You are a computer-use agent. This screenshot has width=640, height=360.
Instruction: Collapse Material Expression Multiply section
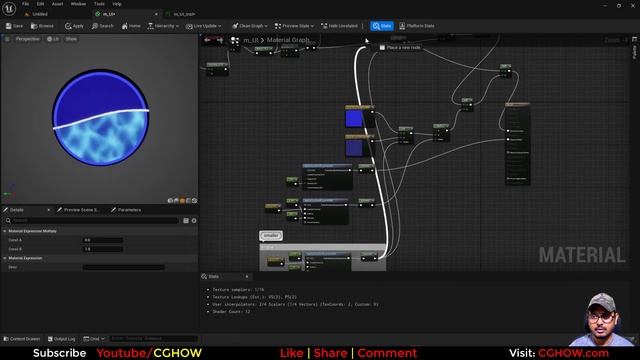(5, 231)
